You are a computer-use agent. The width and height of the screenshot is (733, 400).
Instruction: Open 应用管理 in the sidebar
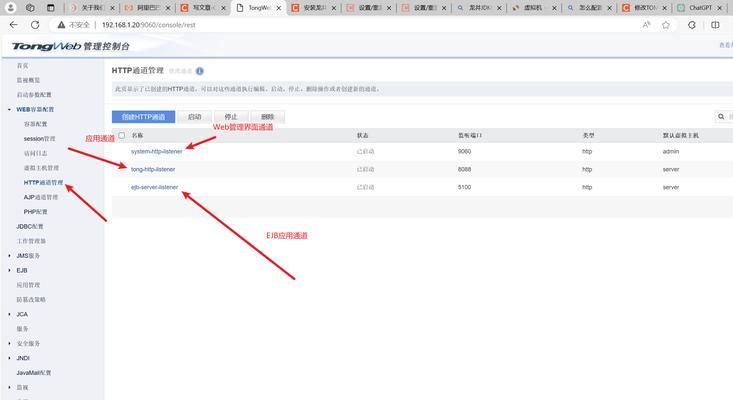28,285
